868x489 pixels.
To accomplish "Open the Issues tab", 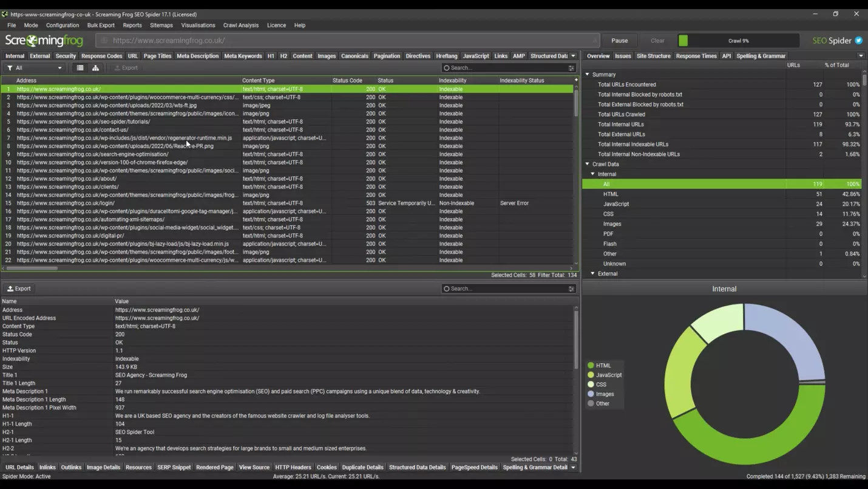I will click(x=623, y=56).
